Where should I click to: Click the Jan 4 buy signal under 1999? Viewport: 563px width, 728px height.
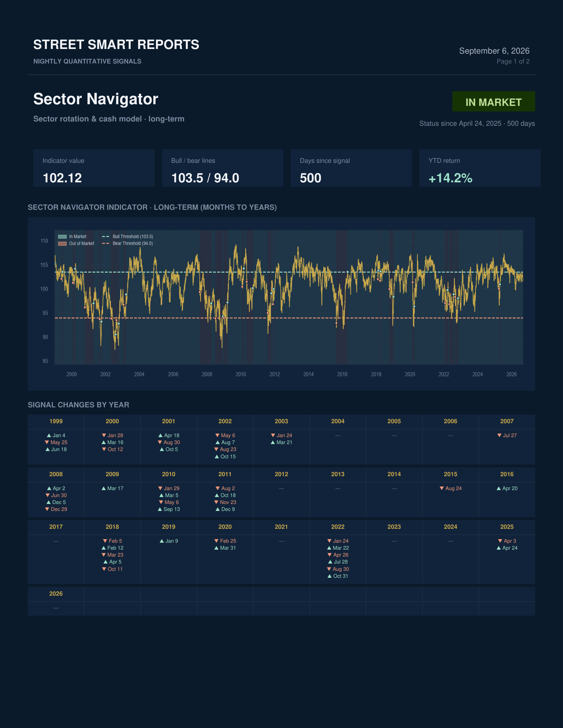[x=56, y=435]
